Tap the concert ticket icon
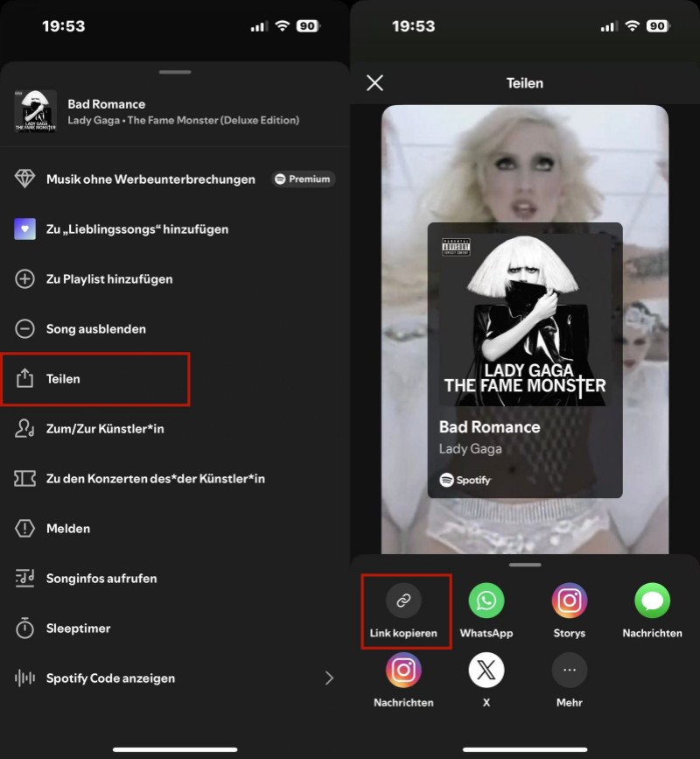The width and height of the screenshot is (700, 759). pos(24,478)
